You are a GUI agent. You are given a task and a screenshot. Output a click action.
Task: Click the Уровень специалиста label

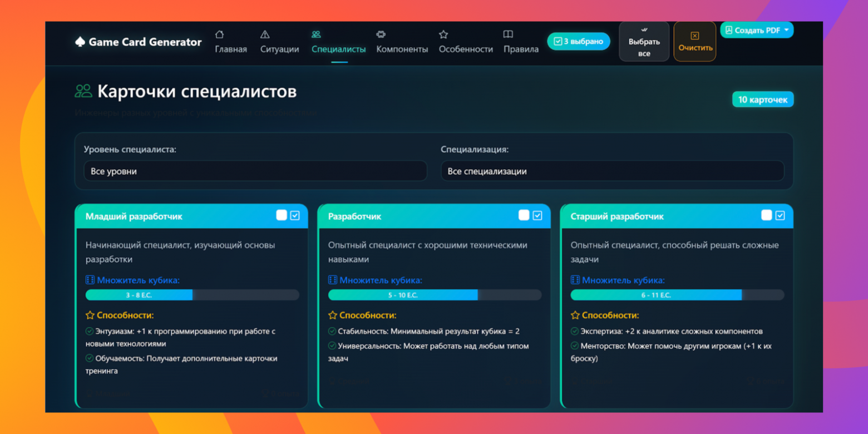click(x=130, y=149)
